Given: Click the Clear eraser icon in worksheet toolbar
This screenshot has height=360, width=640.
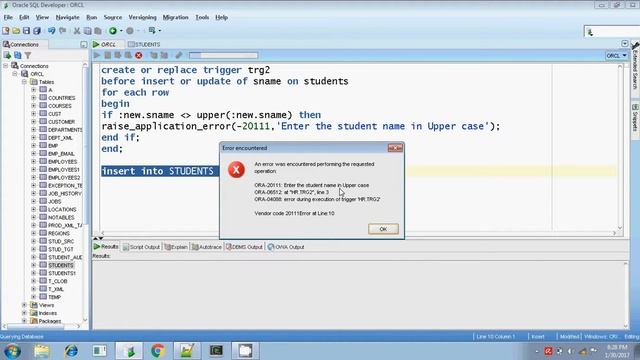Looking at the screenshot, I should click(179, 55).
